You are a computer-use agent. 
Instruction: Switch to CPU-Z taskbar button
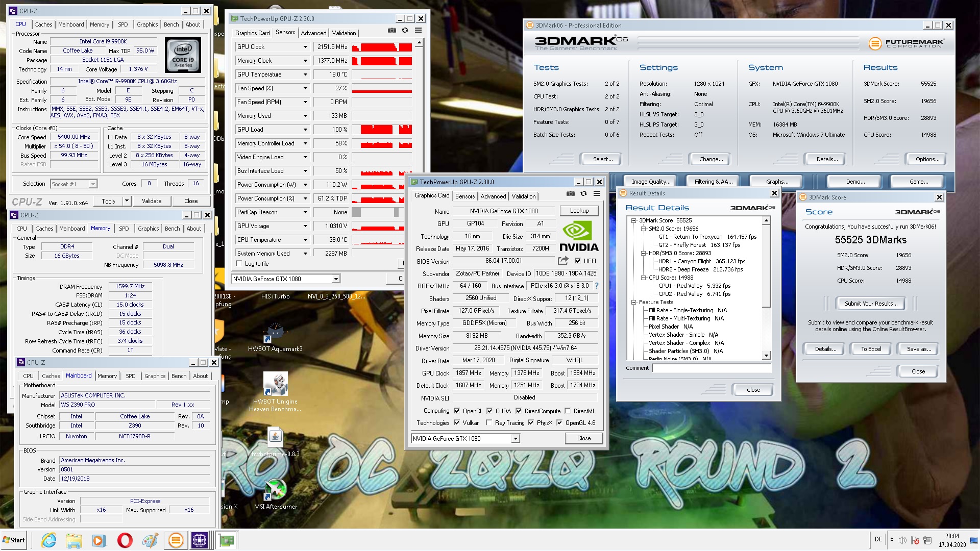[199, 540]
